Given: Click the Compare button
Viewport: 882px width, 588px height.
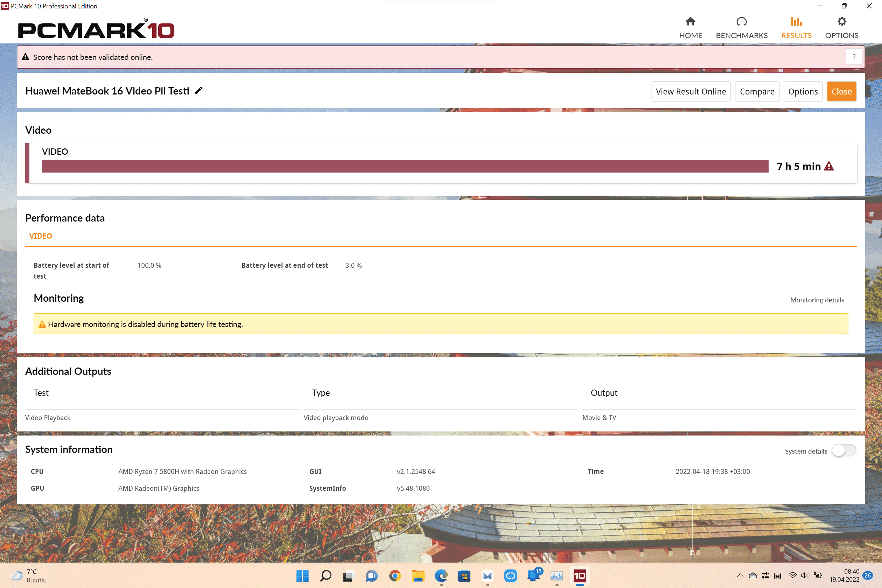Looking at the screenshot, I should (x=757, y=91).
